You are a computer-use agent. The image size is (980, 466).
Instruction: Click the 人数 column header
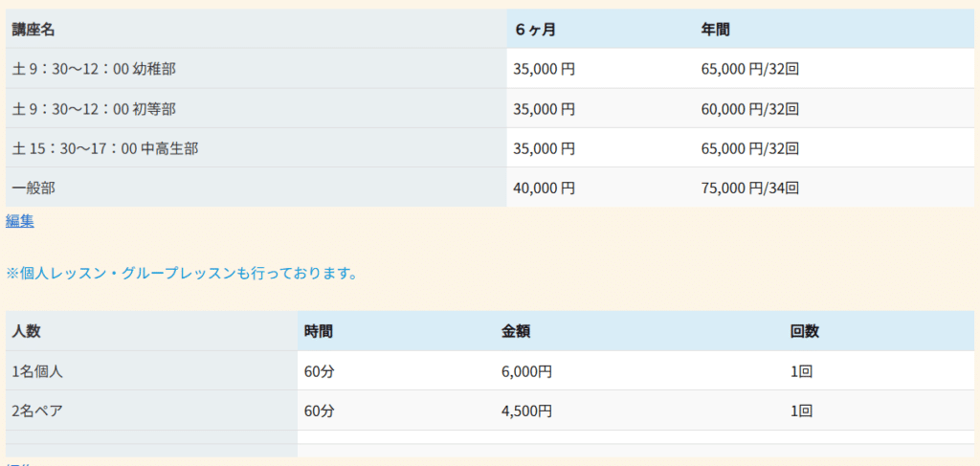[27, 332]
